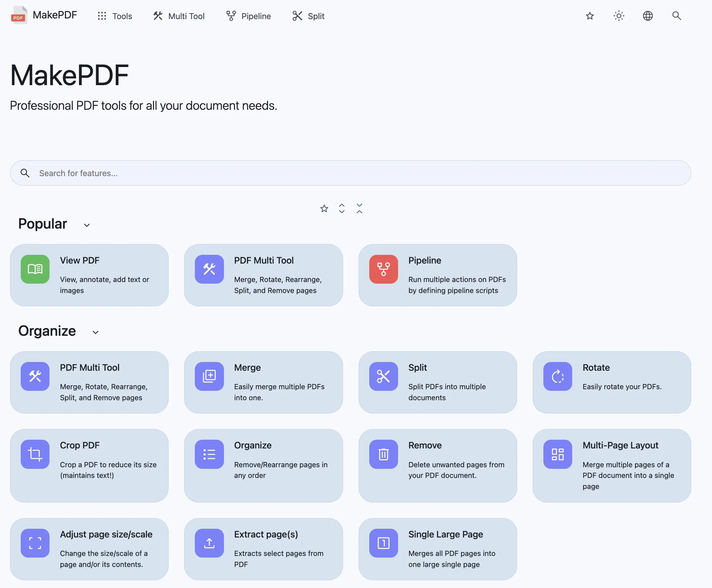The image size is (712, 588).
Task: Open PDF Multi Tool title under Organize
Action: 90,367
